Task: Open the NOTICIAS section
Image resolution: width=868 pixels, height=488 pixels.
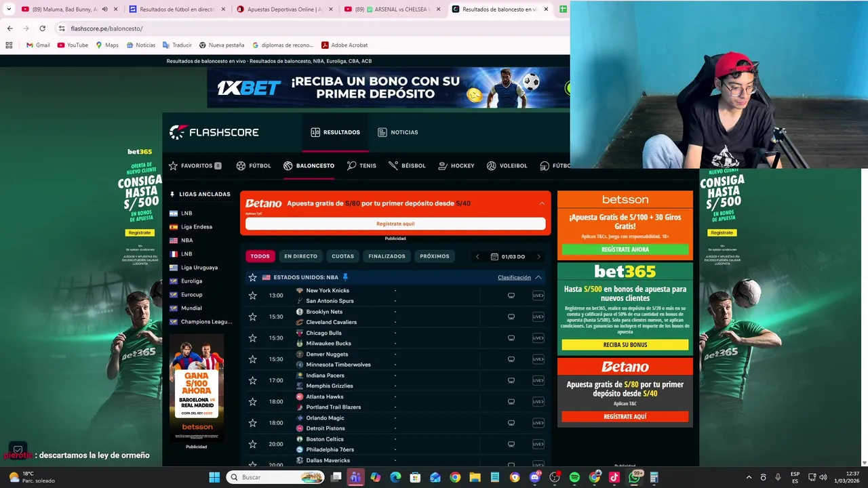Action: pyautogui.click(x=398, y=132)
